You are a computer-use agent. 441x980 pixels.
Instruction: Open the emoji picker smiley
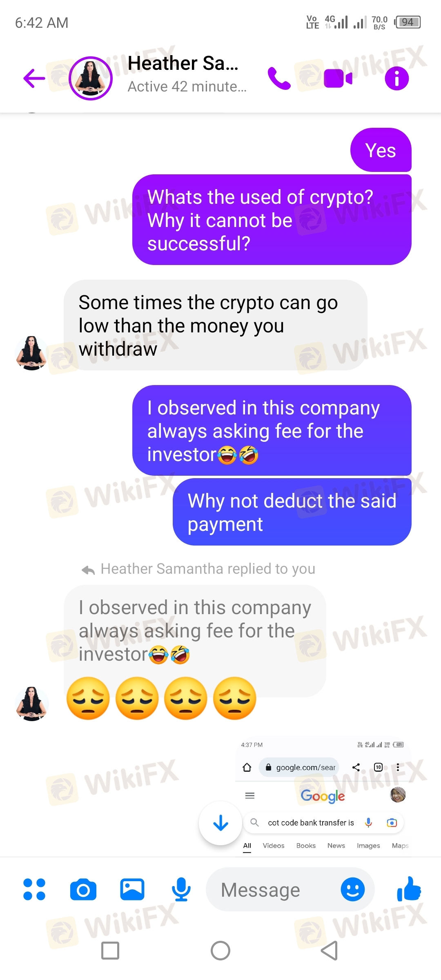tap(353, 889)
